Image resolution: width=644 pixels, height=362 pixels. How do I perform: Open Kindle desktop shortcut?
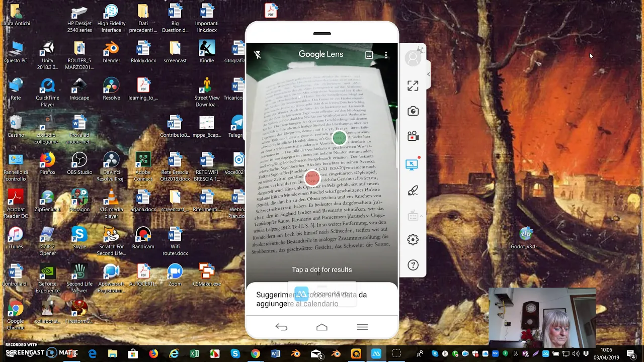[x=207, y=52]
